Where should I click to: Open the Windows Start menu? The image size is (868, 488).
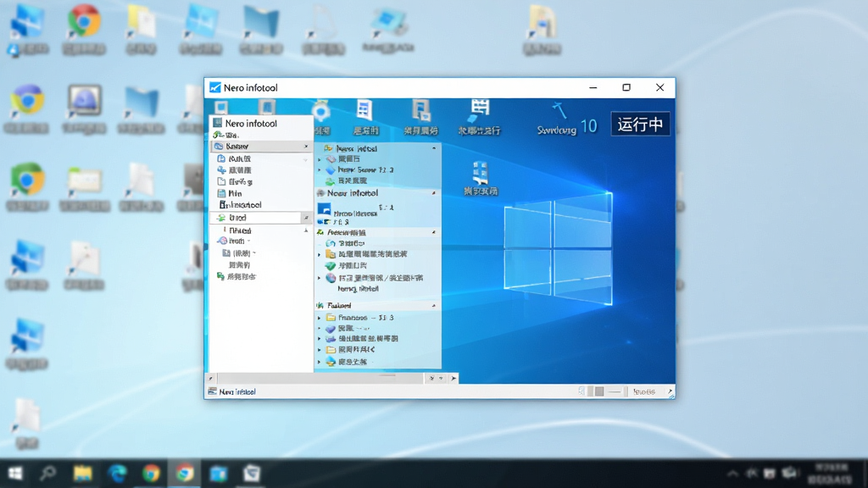click(x=15, y=474)
